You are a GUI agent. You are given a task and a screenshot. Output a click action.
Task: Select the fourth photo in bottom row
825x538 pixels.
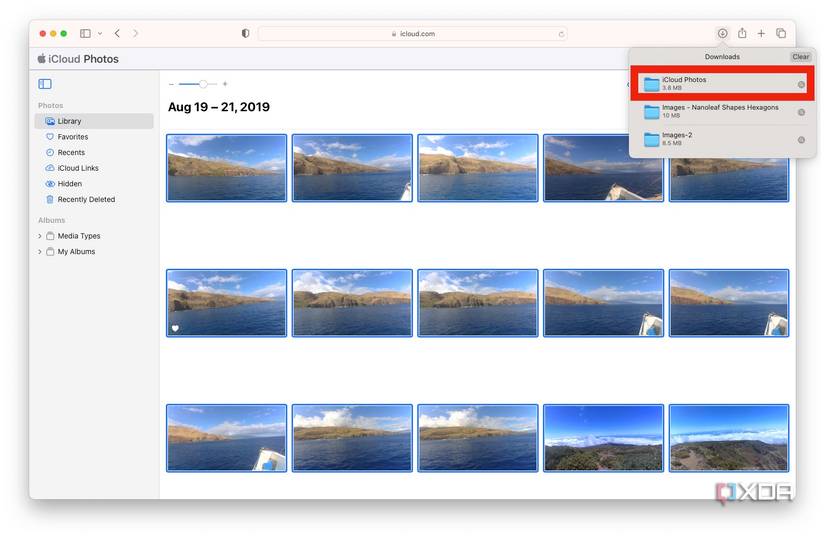point(603,438)
